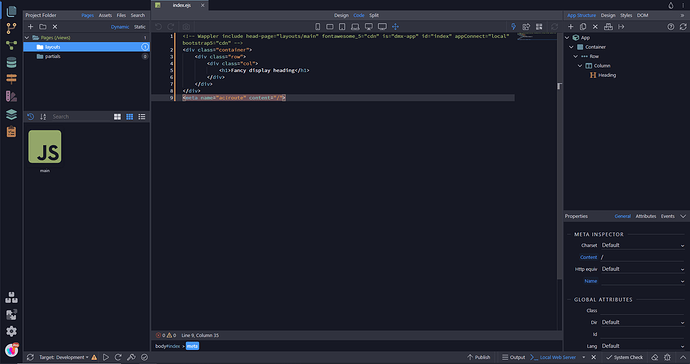
Task: Click the lightning bolt icon in editor toolbar
Action: tap(513, 27)
